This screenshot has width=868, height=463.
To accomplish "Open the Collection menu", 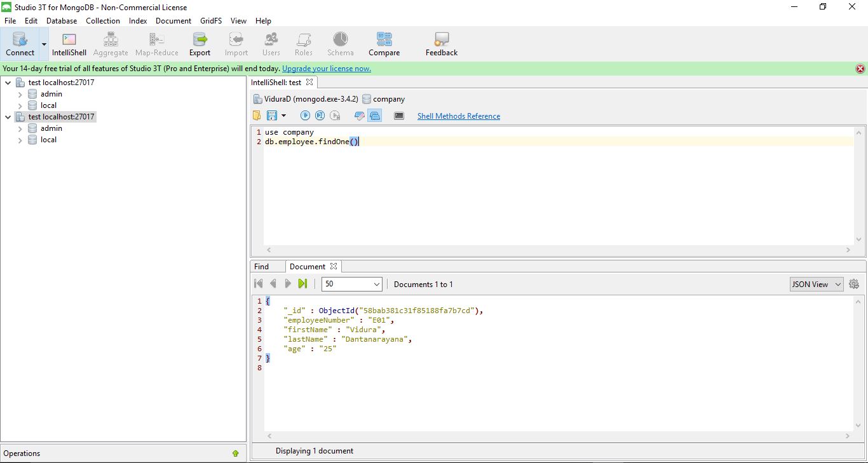I will click(x=103, y=21).
